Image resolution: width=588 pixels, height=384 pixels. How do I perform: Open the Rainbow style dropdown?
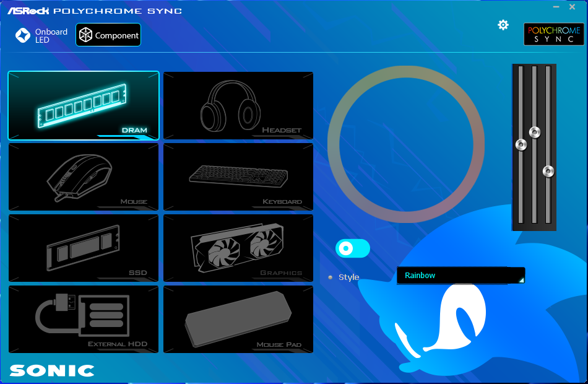point(461,276)
